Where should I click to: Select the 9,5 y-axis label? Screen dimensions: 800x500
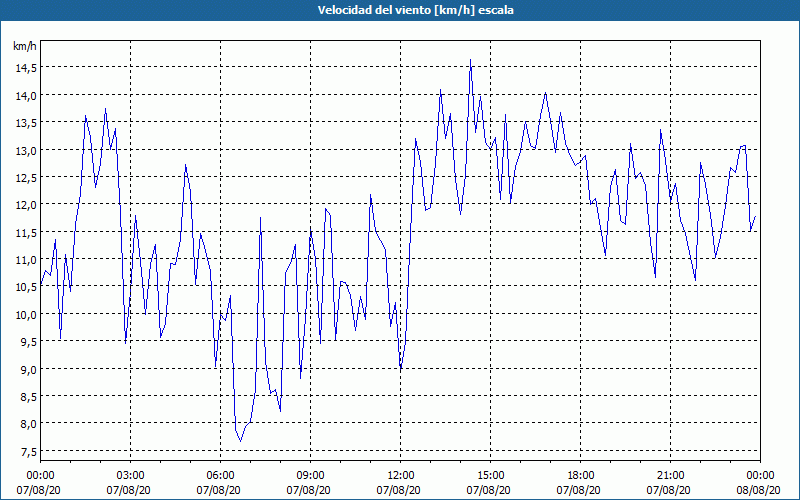click(28, 341)
